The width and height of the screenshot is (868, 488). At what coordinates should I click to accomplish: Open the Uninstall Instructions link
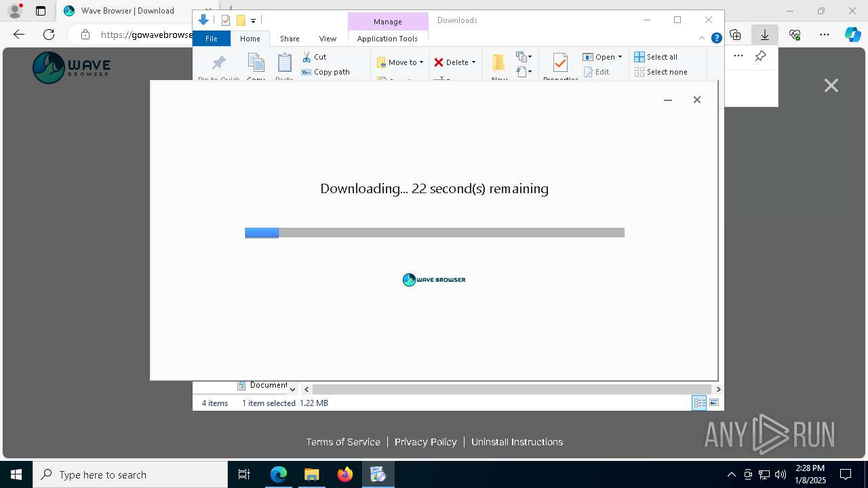point(517,441)
